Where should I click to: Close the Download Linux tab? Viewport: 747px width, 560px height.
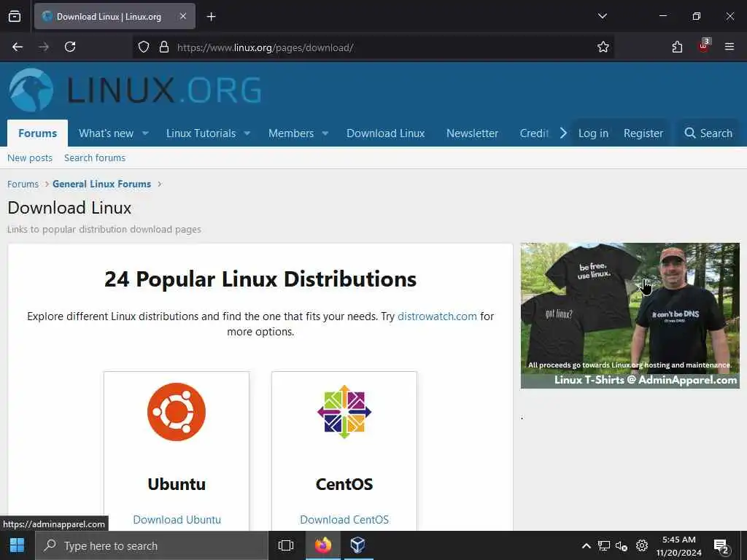(183, 16)
